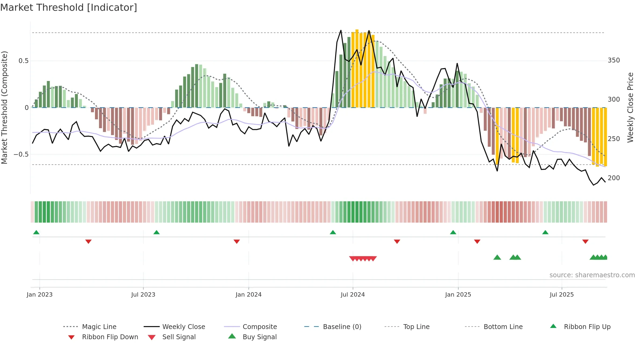This screenshot has width=644, height=362.
Task: Click the Ribbon Flip Down legend triangle icon
Action: pyautogui.click(x=71, y=337)
